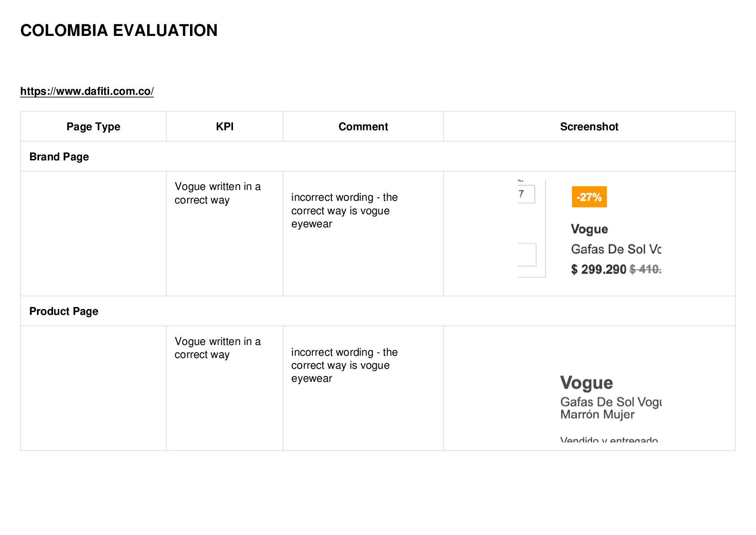This screenshot has height=535, width=756.
Task: Select the Colombia Evaluation title
Action: 119,31
